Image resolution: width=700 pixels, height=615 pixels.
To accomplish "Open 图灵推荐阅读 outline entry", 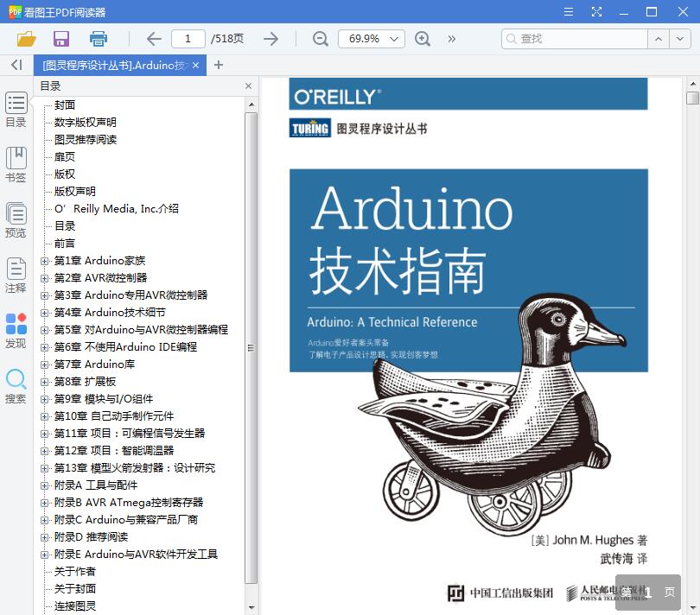I will click(86, 140).
